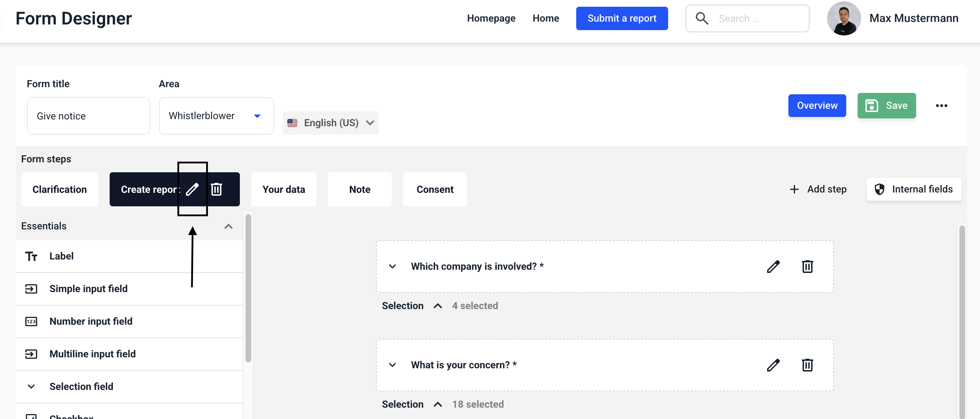Edit the 'What is your concern?' field
Image resolution: width=980 pixels, height=419 pixels.
pyautogui.click(x=773, y=365)
